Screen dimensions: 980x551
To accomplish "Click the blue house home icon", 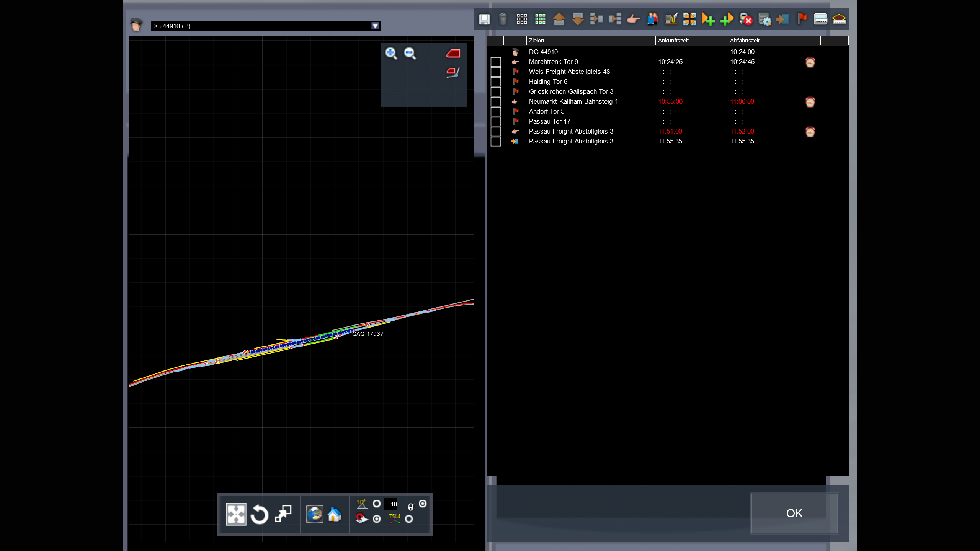I will tap(334, 514).
